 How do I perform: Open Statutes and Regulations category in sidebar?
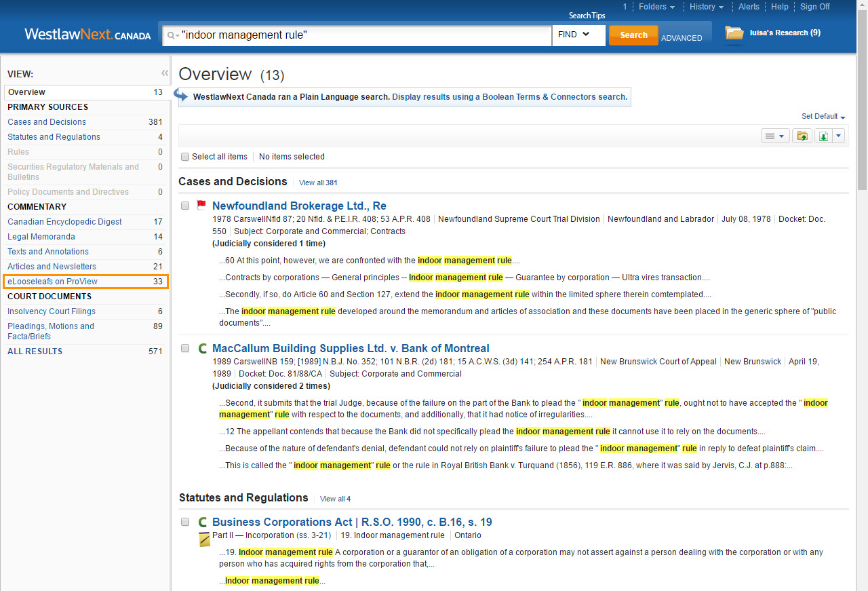[54, 137]
